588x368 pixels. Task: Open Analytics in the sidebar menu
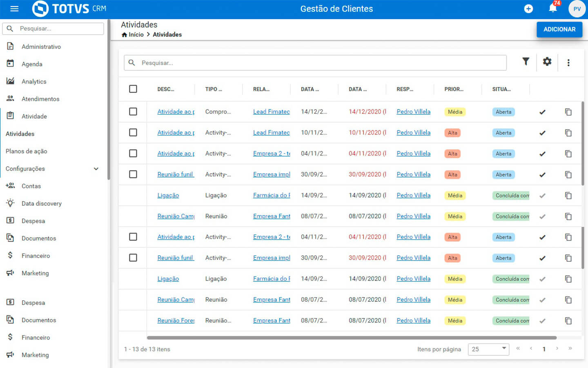click(x=34, y=82)
